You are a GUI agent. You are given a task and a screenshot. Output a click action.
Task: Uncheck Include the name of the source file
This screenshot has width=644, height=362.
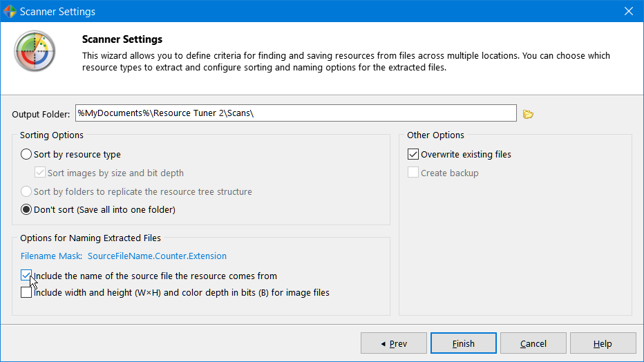coord(26,276)
